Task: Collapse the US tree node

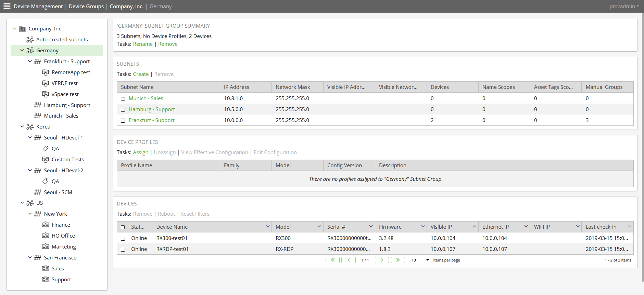Action: [x=22, y=203]
